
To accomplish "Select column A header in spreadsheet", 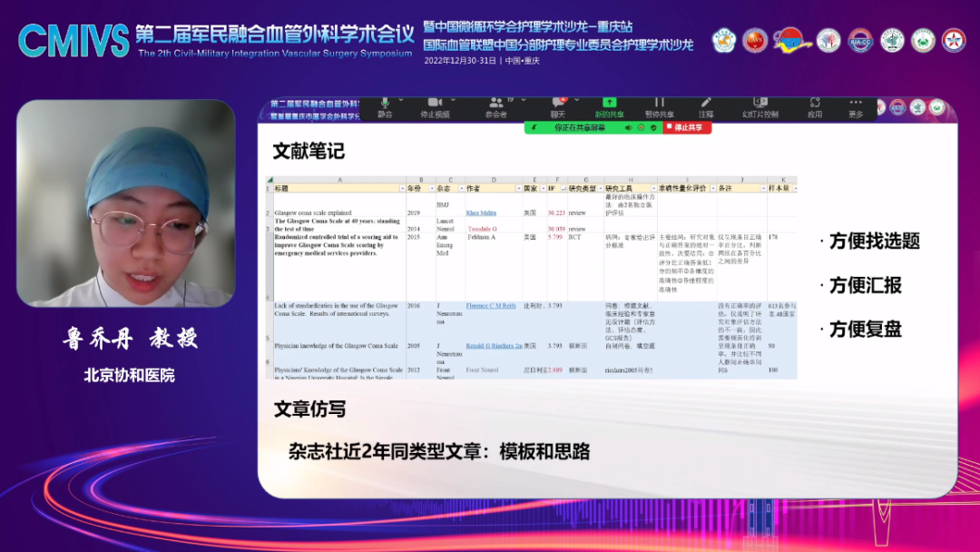I will (340, 180).
